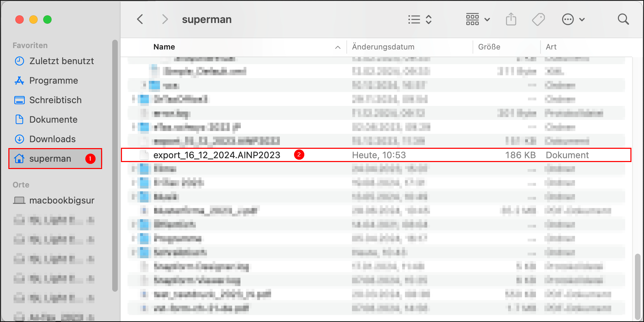Click the Share icon in the toolbar

tap(511, 20)
